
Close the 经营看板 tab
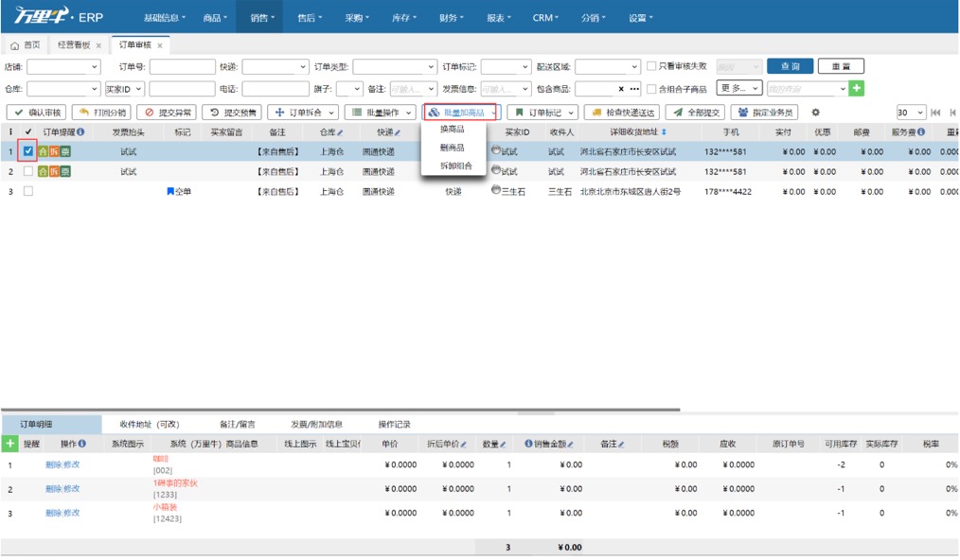pos(98,46)
